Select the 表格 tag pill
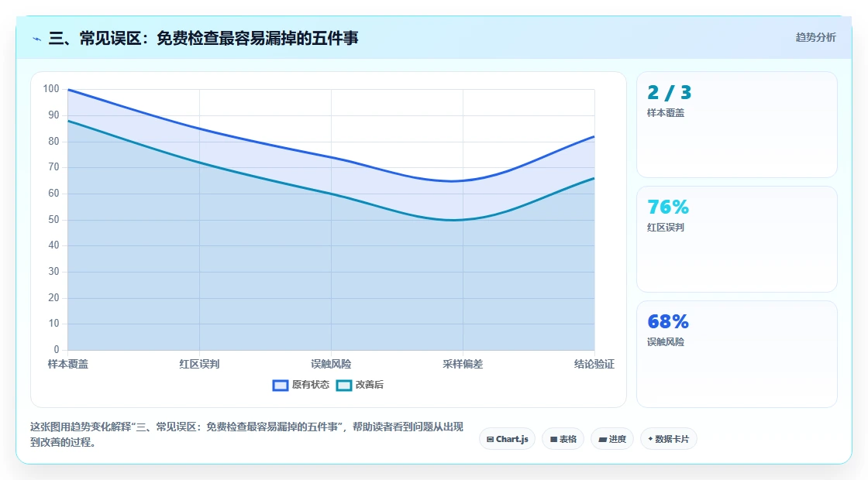Image resolution: width=868 pixels, height=480 pixels. pos(563,439)
